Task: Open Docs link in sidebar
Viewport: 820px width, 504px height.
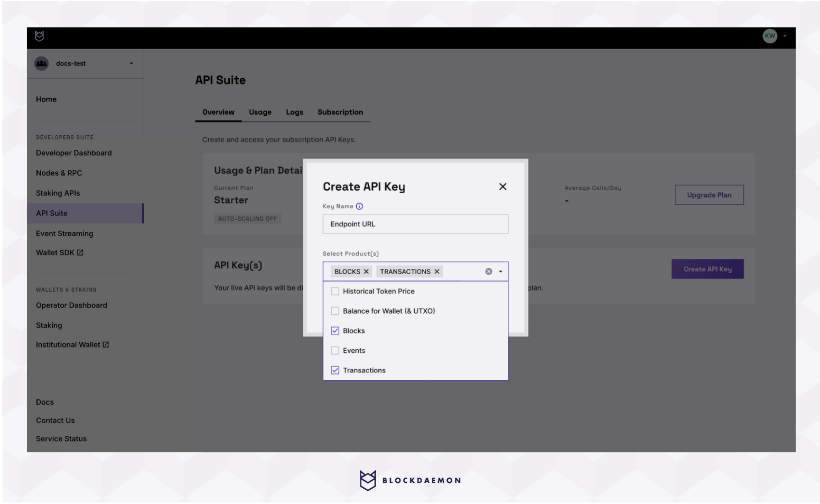Action: tap(45, 402)
